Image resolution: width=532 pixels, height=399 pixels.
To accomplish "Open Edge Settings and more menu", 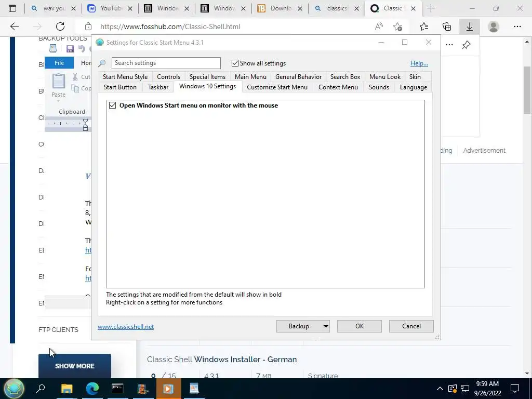I will 517,26.
